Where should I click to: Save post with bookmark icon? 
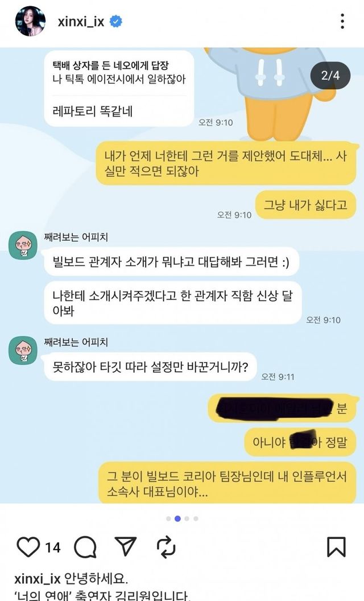pyautogui.click(x=336, y=546)
